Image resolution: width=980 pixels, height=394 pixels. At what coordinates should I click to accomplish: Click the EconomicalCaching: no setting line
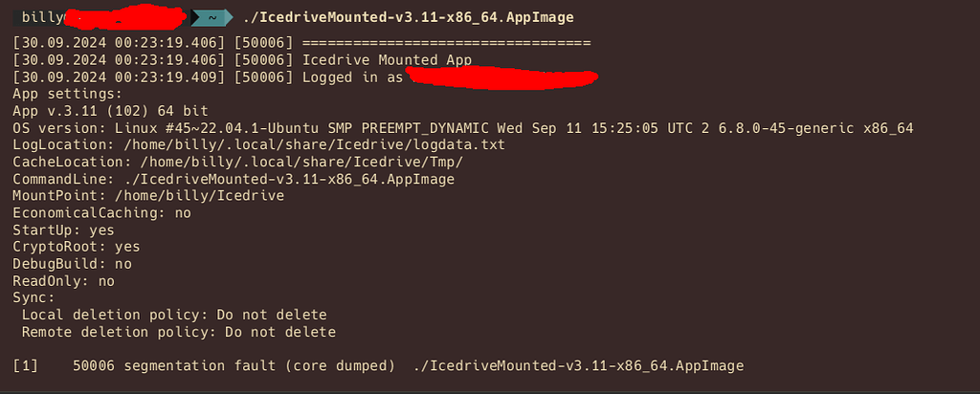coord(101,213)
